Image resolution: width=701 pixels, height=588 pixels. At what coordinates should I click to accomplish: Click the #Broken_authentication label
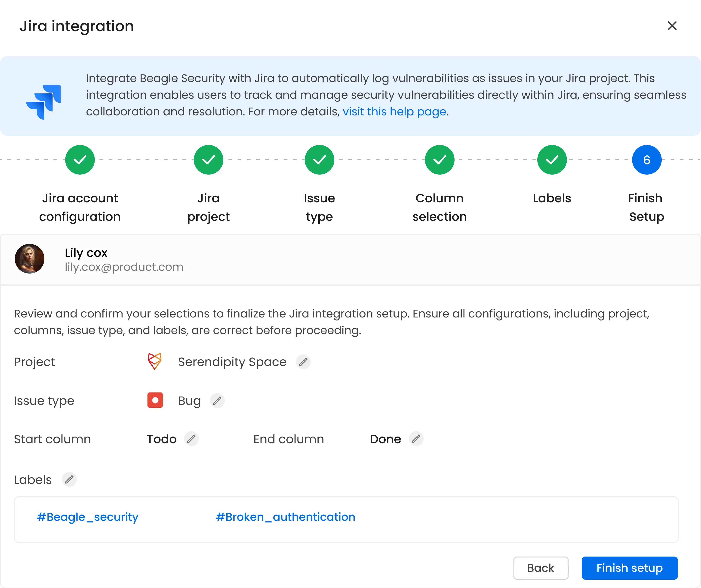tap(285, 517)
